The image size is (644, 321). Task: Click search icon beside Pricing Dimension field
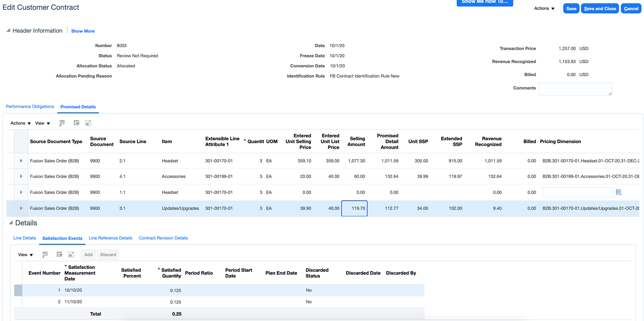pos(619,192)
